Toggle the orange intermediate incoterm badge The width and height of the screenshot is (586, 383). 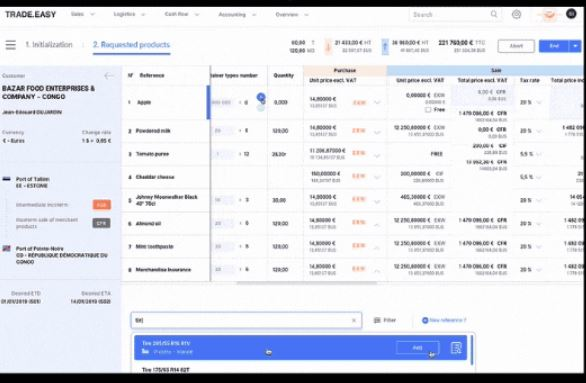pyautogui.click(x=102, y=204)
